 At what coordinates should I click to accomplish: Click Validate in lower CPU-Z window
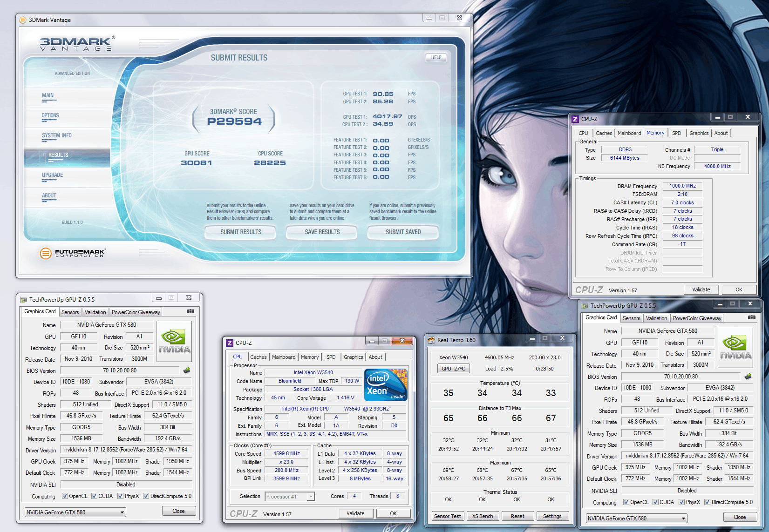coord(355,513)
